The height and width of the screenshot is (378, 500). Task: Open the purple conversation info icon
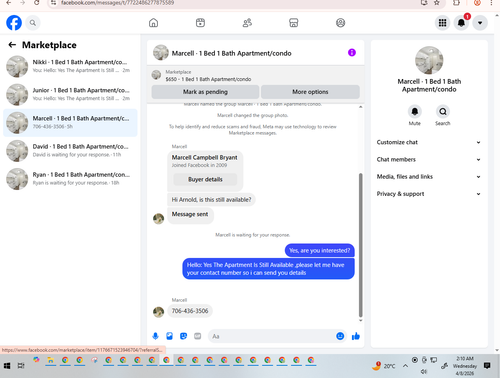click(x=352, y=53)
